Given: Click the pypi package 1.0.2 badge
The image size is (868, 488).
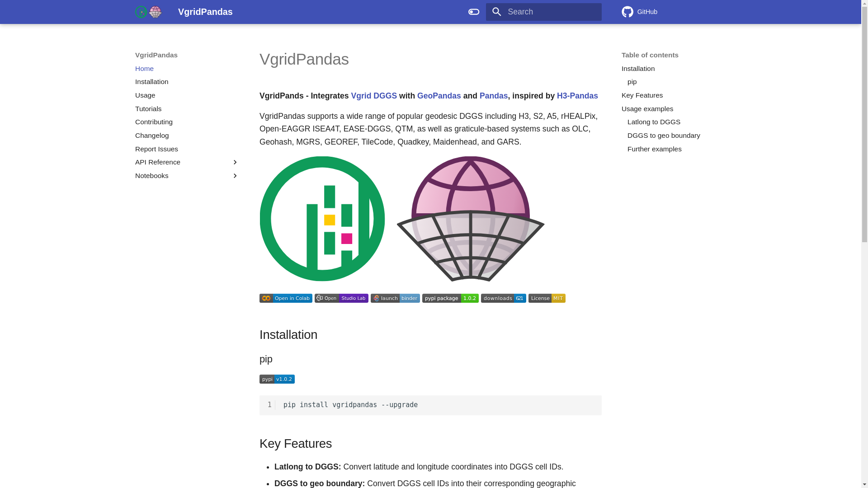Looking at the screenshot, I should click(x=450, y=298).
